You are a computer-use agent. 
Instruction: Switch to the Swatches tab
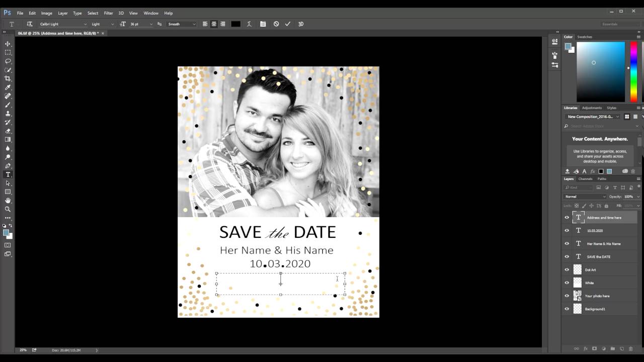coord(584,37)
